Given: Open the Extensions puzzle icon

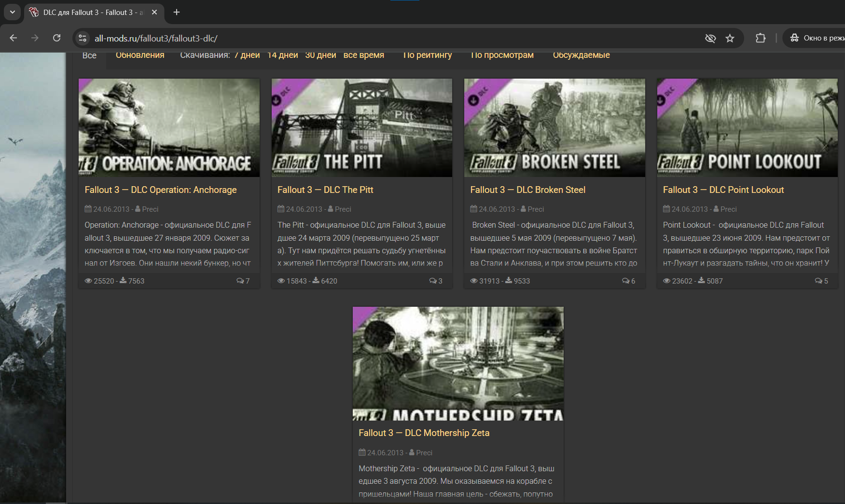Looking at the screenshot, I should (761, 38).
